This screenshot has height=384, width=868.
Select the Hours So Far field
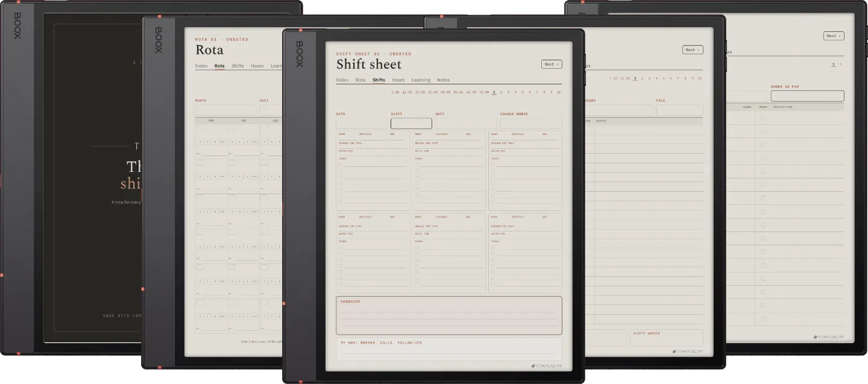pyautogui.click(x=808, y=96)
